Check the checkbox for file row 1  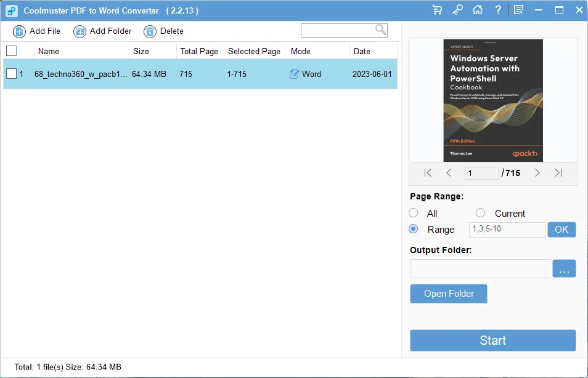tap(11, 73)
